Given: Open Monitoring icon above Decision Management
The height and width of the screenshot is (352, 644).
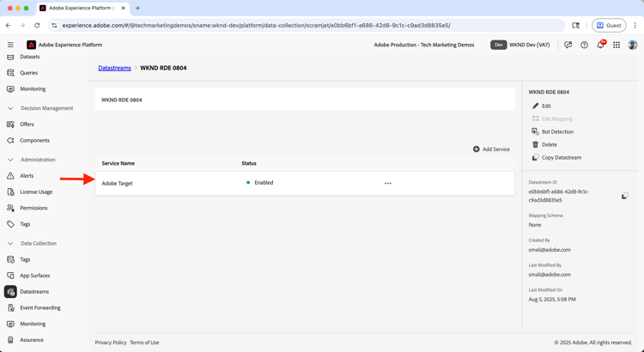Looking at the screenshot, I should click(10, 88).
